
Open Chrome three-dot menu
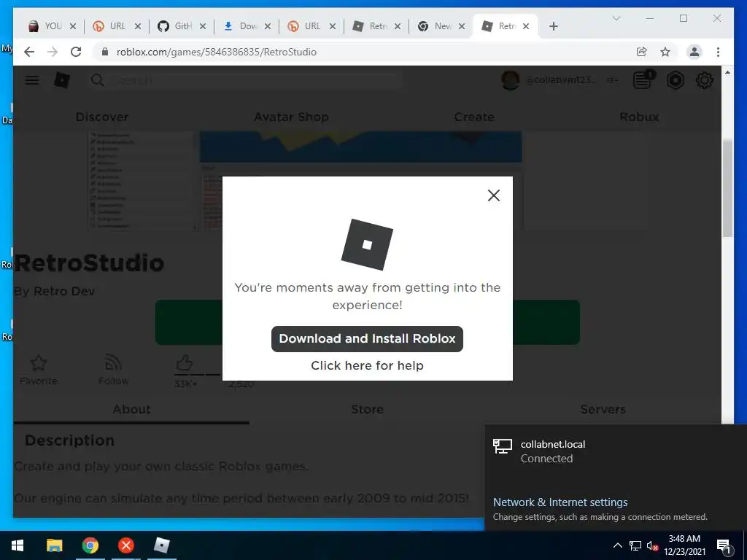(718, 52)
